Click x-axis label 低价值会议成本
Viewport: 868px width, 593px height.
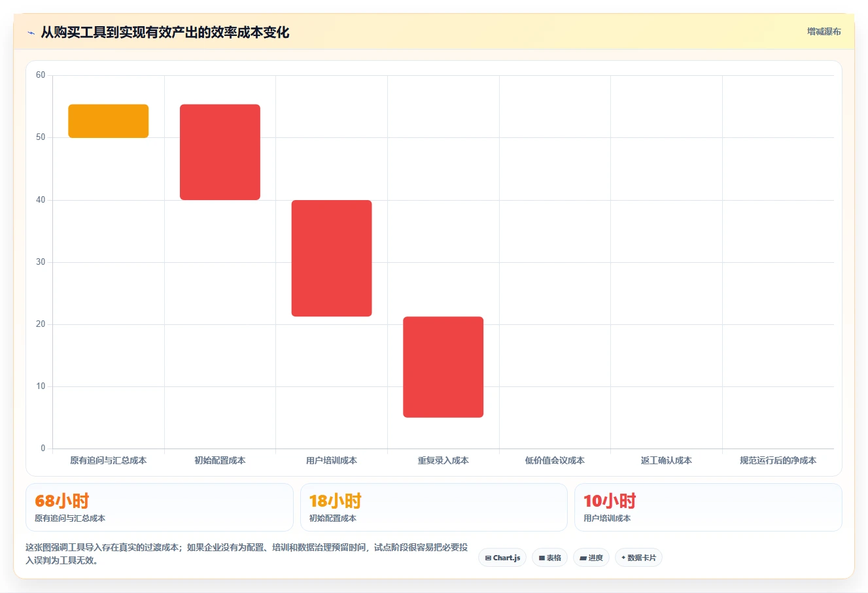point(555,460)
